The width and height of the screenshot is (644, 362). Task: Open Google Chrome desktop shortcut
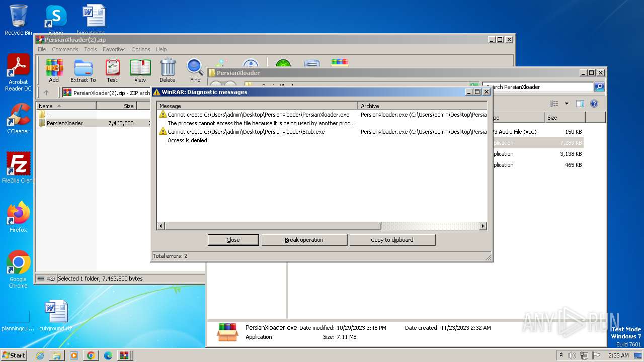18,269
